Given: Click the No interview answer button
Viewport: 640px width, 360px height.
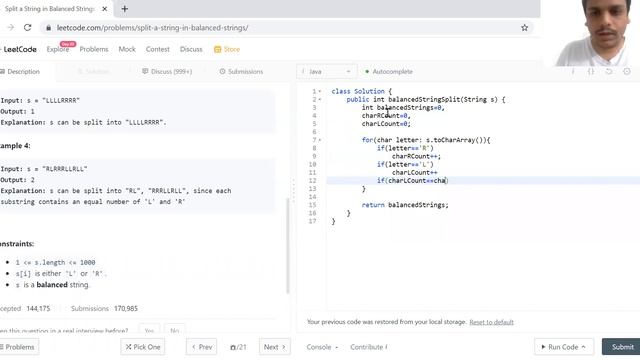Looking at the screenshot, I should click(175, 330).
